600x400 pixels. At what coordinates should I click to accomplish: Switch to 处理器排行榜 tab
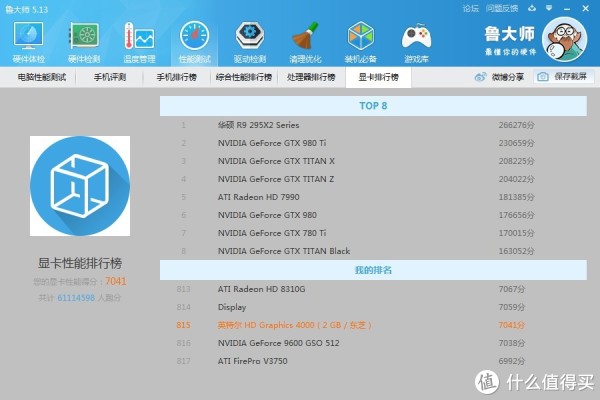pyautogui.click(x=311, y=77)
